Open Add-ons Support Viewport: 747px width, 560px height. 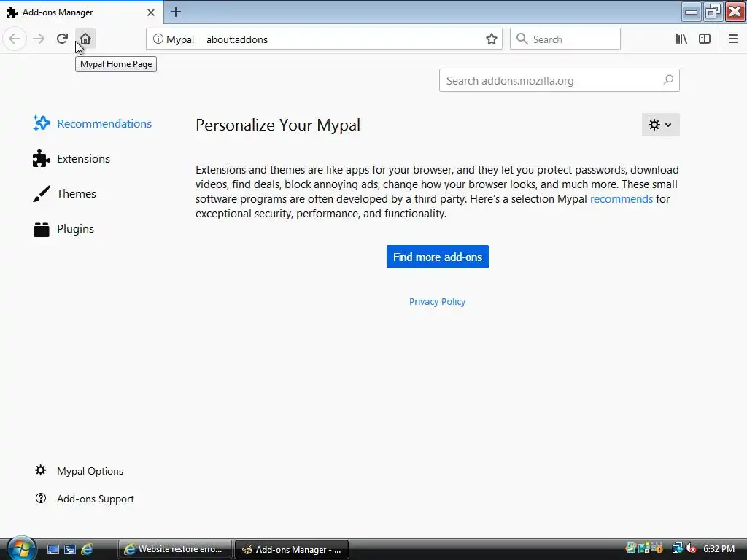point(85,499)
